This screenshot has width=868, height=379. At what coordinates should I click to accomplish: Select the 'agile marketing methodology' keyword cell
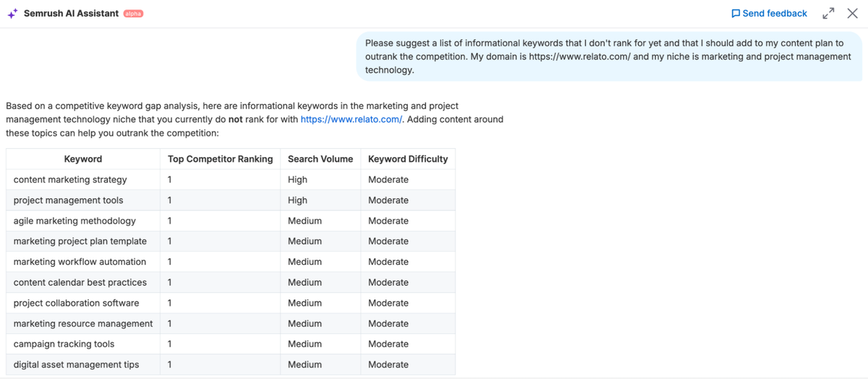75,221
